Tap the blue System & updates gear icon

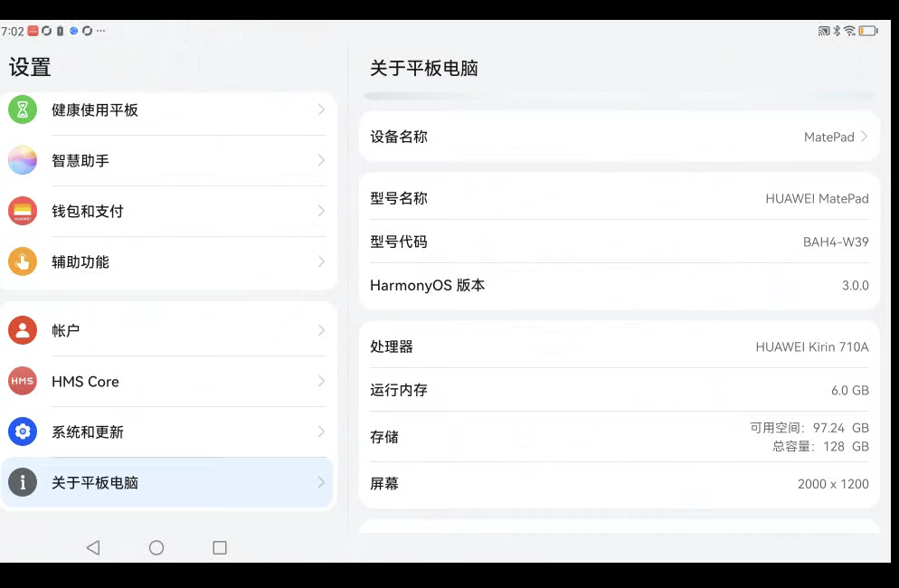coord(23,432)
